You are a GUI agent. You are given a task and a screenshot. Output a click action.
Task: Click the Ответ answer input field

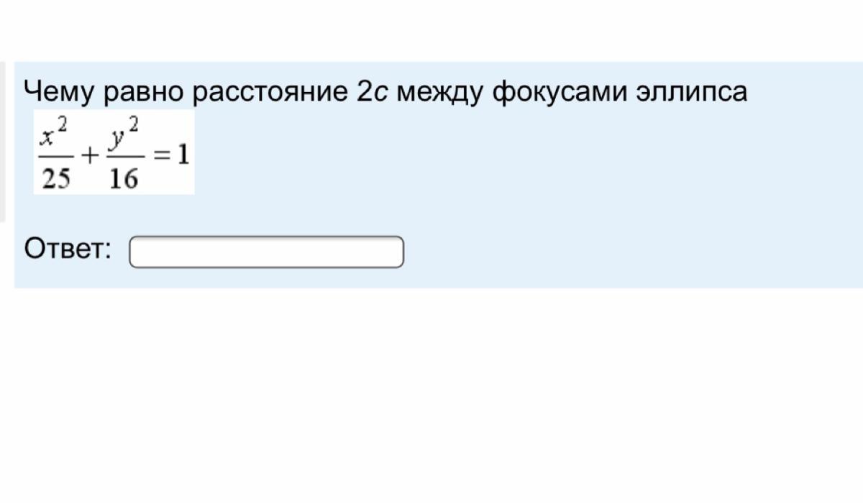(x=266, y=252)
